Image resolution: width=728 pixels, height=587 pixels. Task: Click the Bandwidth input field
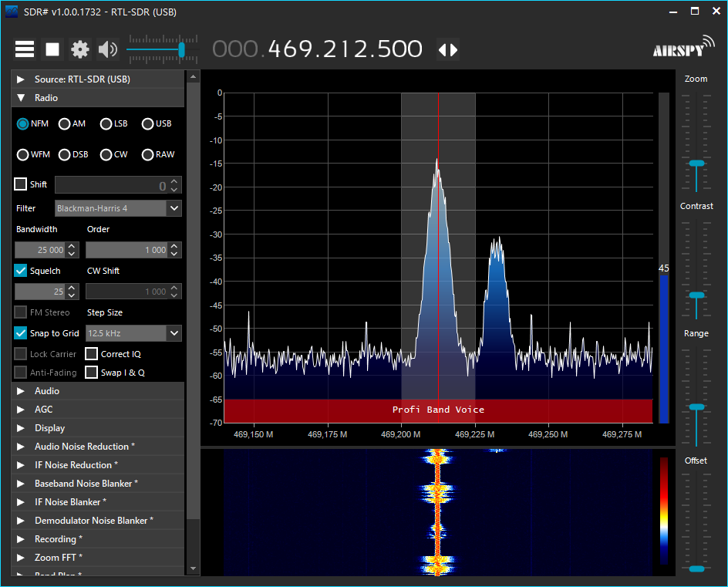pyautogui.click(x=41, y=250)
